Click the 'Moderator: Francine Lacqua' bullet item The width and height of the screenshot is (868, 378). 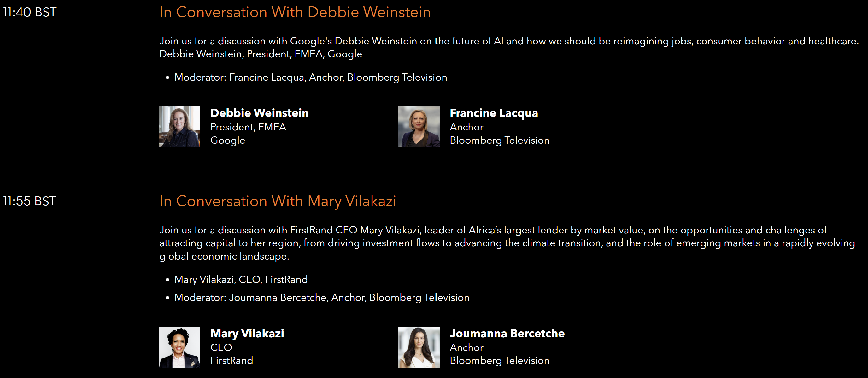(x=310, y=77)
